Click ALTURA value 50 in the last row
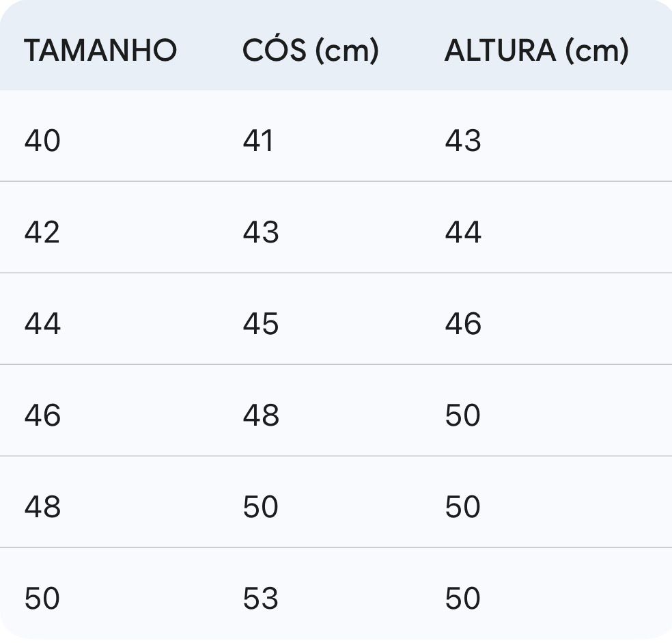 coord(463,598)
